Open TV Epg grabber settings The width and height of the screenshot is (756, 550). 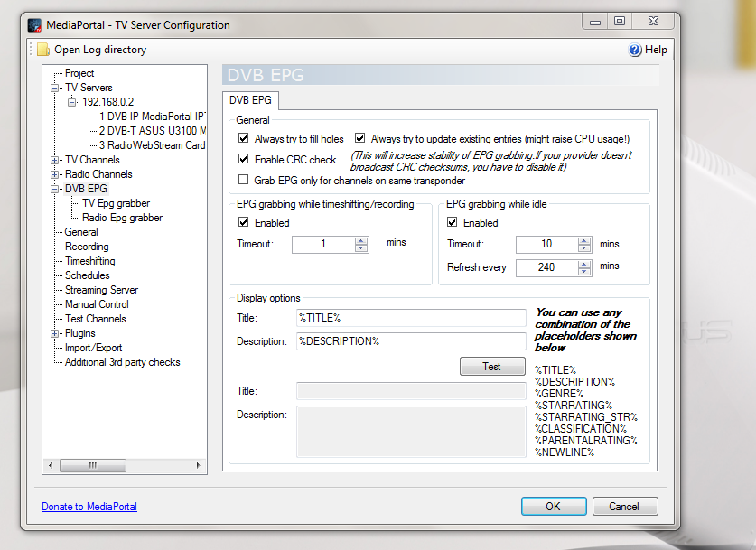(116, 203)
